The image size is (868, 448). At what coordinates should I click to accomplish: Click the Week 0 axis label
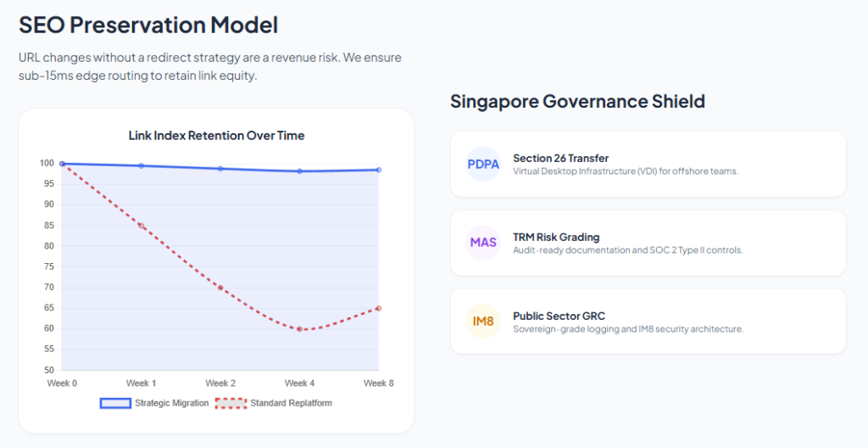tap(62, 384)
